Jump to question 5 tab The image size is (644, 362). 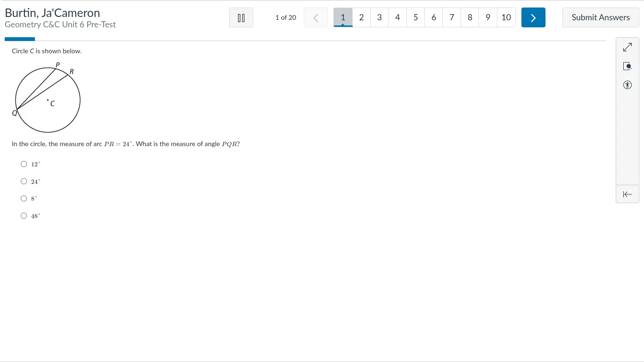click(x=415, y=17)
